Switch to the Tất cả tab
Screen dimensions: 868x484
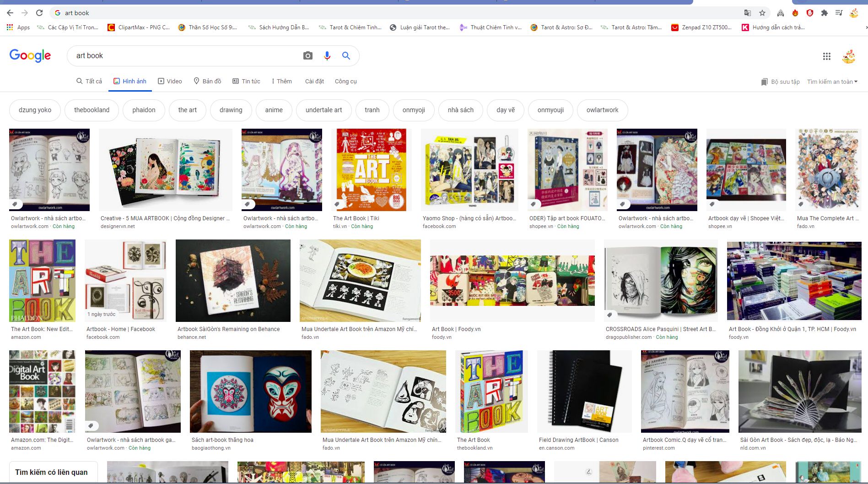89,81
